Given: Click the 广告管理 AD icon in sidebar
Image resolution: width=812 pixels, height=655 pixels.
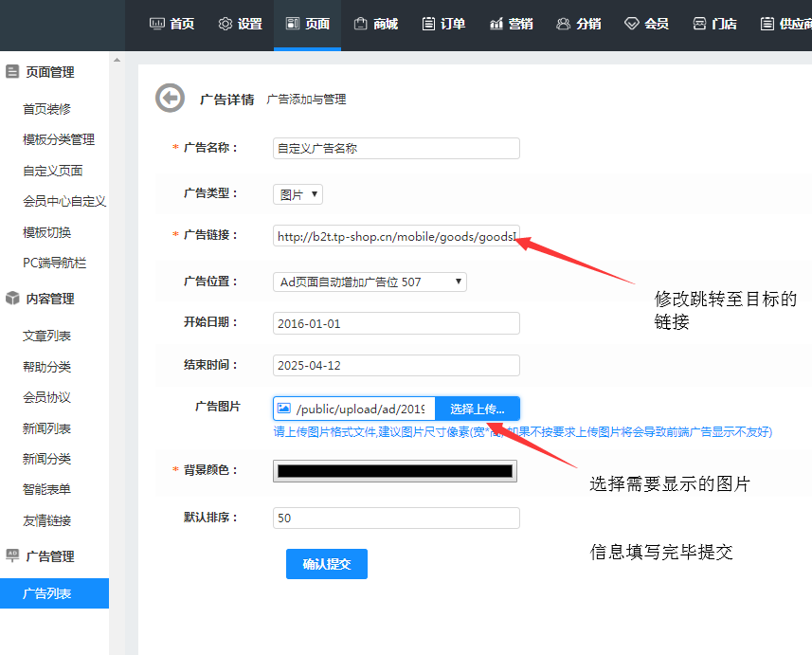Looking at the screenshot, I should pos(12,555).
